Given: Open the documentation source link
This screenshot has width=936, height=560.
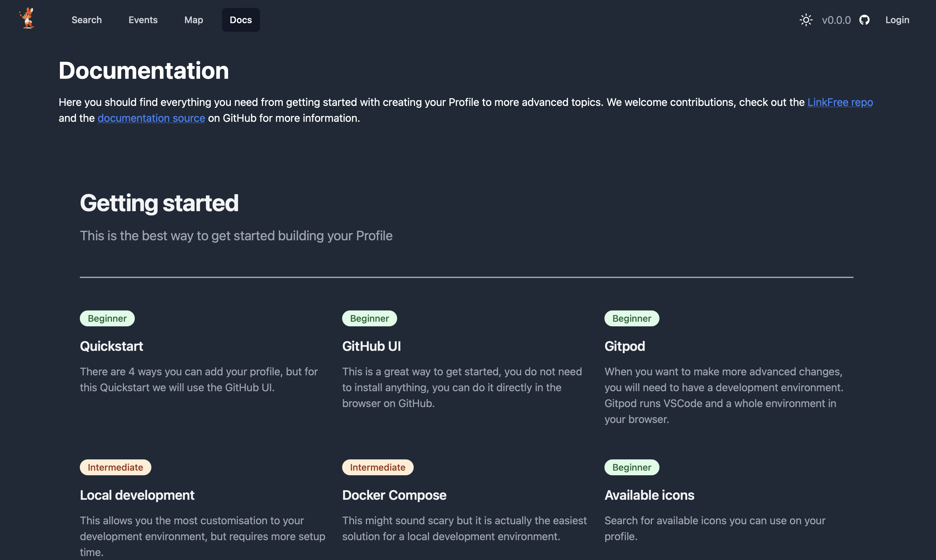Looking at the screenshot, I should point(151,118).
